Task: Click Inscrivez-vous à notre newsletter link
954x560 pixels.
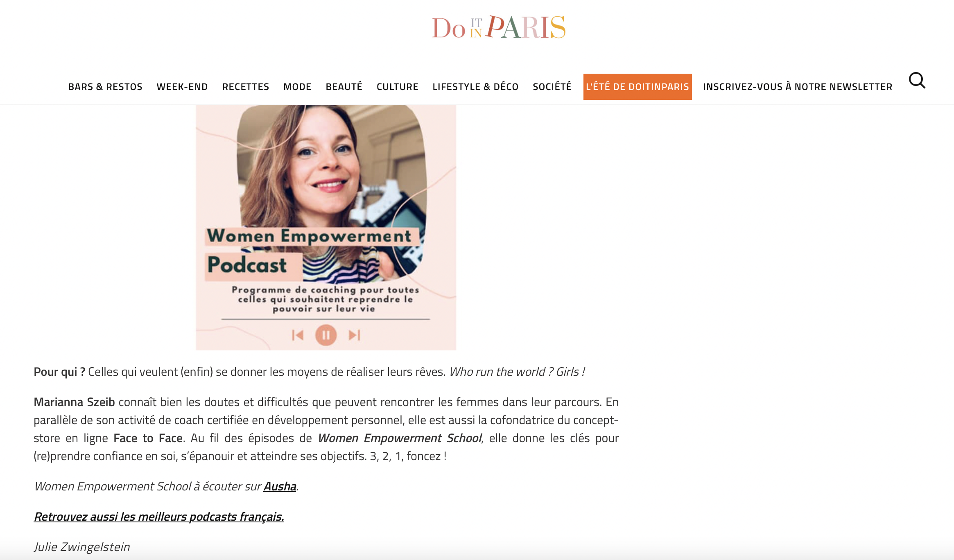Action: click(798, 87)
